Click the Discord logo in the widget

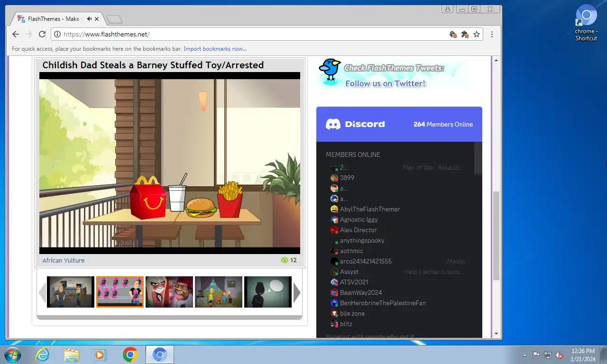[x=355, y=124]
